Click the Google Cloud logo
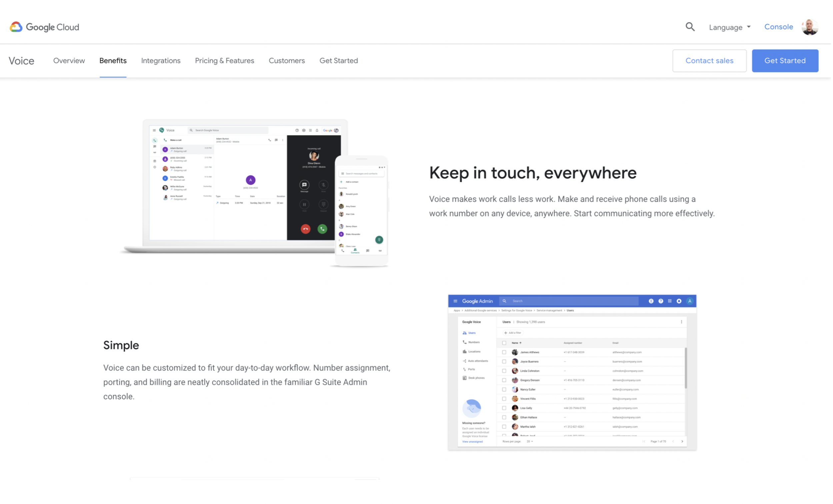 [44, 27]
